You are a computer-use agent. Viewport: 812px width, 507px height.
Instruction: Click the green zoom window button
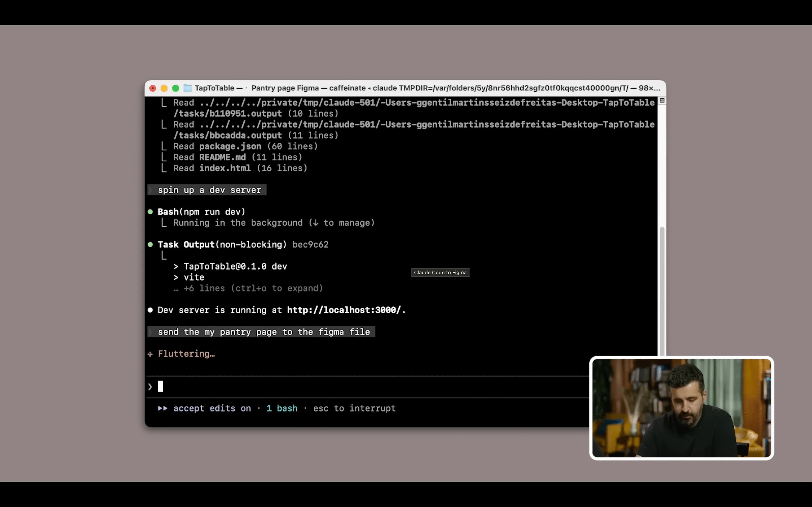[176, 88]
